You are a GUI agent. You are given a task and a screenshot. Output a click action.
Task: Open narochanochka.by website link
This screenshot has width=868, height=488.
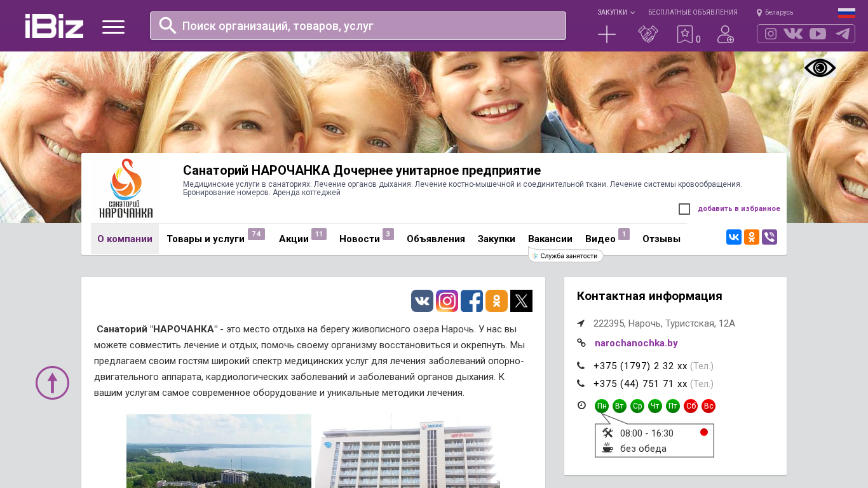coord(636,343)
